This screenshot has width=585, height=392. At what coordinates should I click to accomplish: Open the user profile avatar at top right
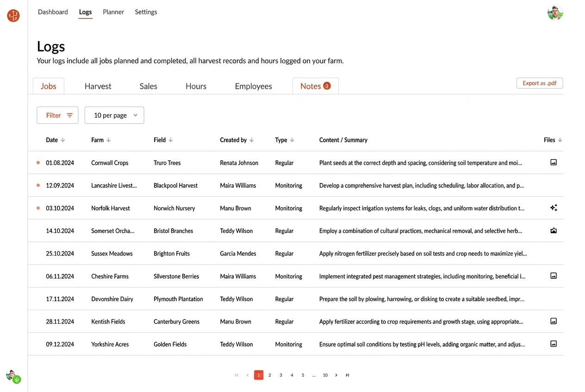click(555, 13)
